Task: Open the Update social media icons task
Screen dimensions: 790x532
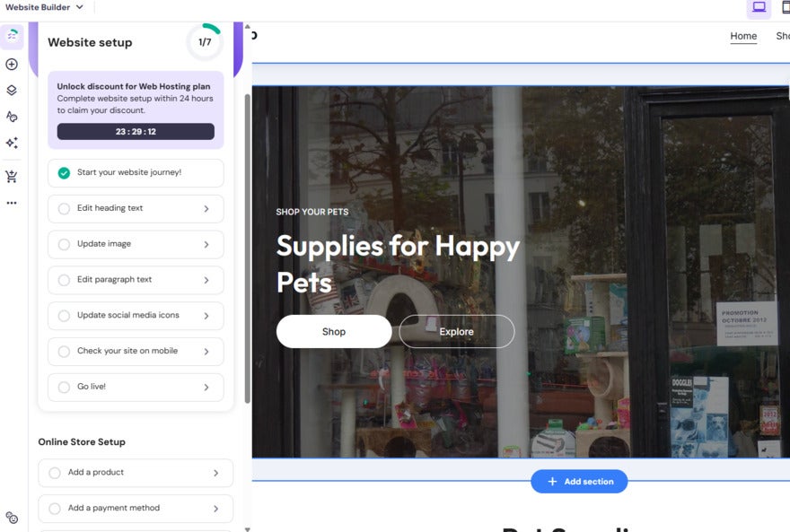Action: [135, 316]
